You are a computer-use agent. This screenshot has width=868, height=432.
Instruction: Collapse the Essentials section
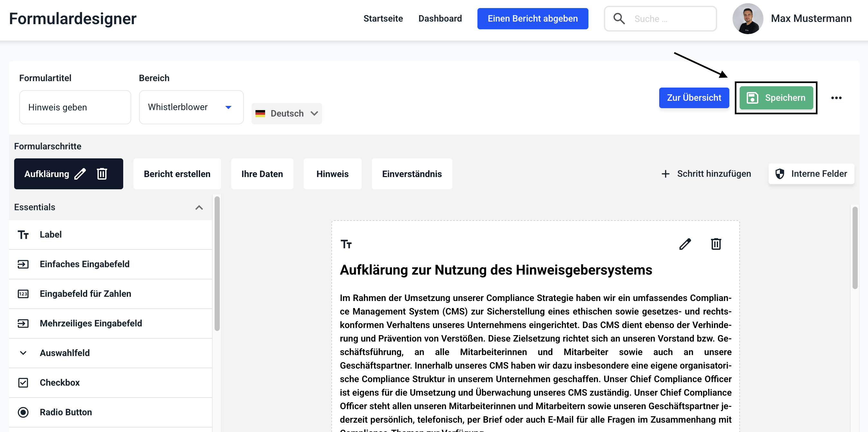point(199,207)
